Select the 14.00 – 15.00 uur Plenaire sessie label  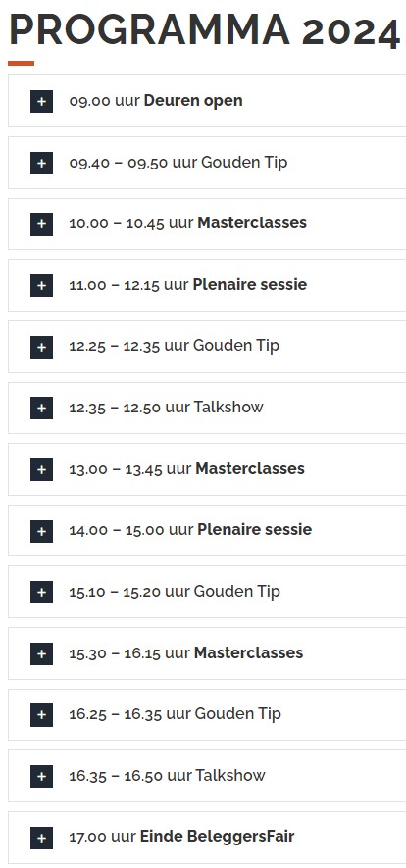190,530
